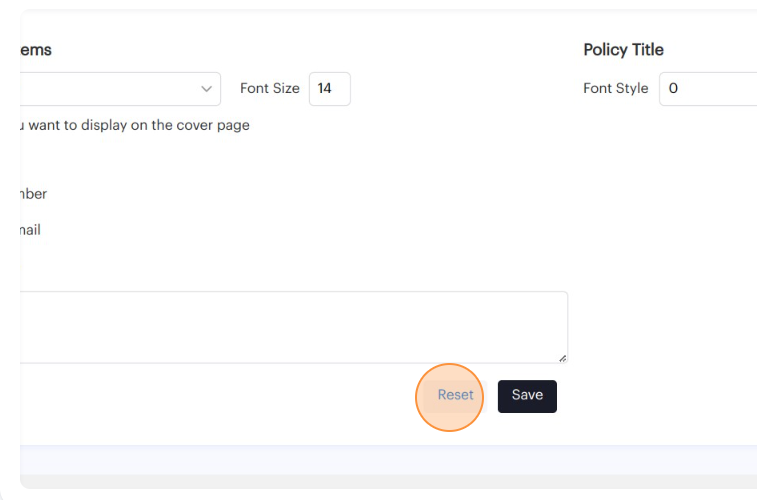
Task: Expand the dropdown chevron beside Font Size
Action: click(x=207, y=89)
